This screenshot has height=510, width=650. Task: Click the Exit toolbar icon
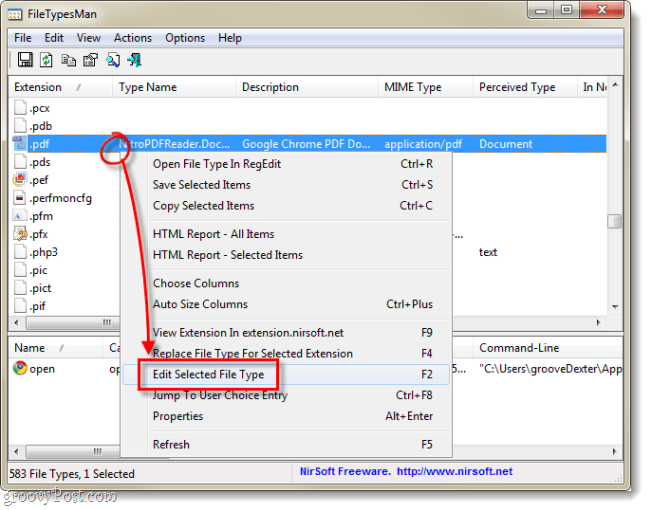tap(135, 61)
